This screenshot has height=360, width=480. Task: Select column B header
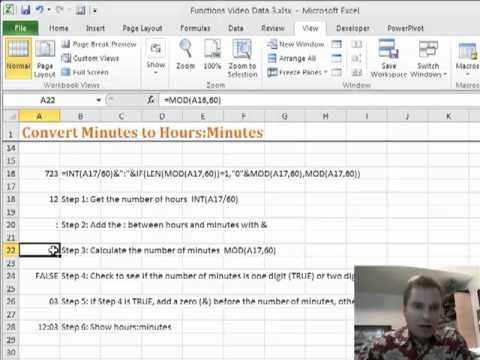(80, 116)
